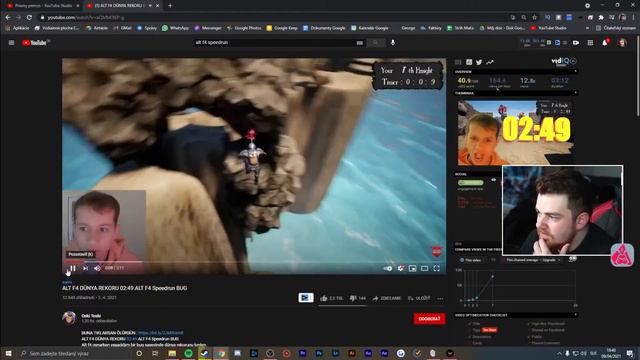This screenshot has width=640, height=360.
Task: Click the browser address bar
Action: click(273, 18)
